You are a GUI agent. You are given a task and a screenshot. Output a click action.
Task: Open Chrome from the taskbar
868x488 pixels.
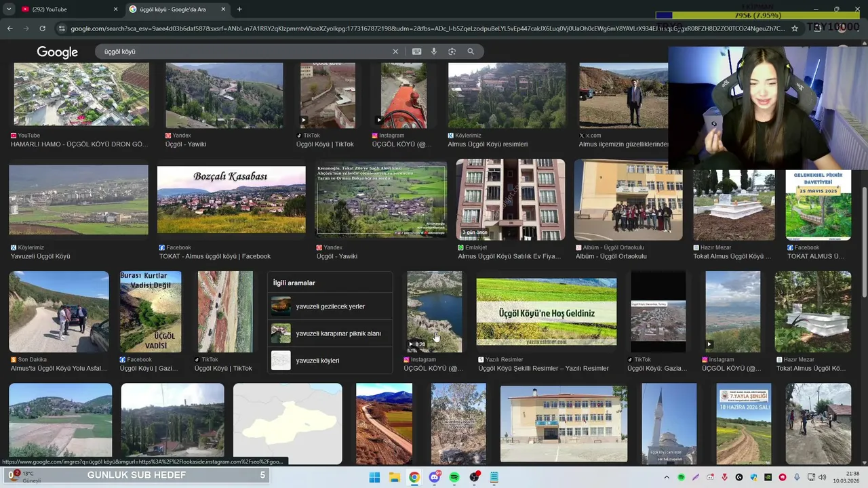(x=414, y=478)
